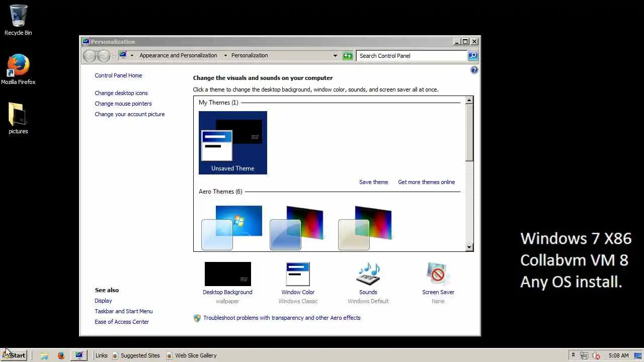Click the Personalization window title icon
644x362 pixels.
click(86, 42)
